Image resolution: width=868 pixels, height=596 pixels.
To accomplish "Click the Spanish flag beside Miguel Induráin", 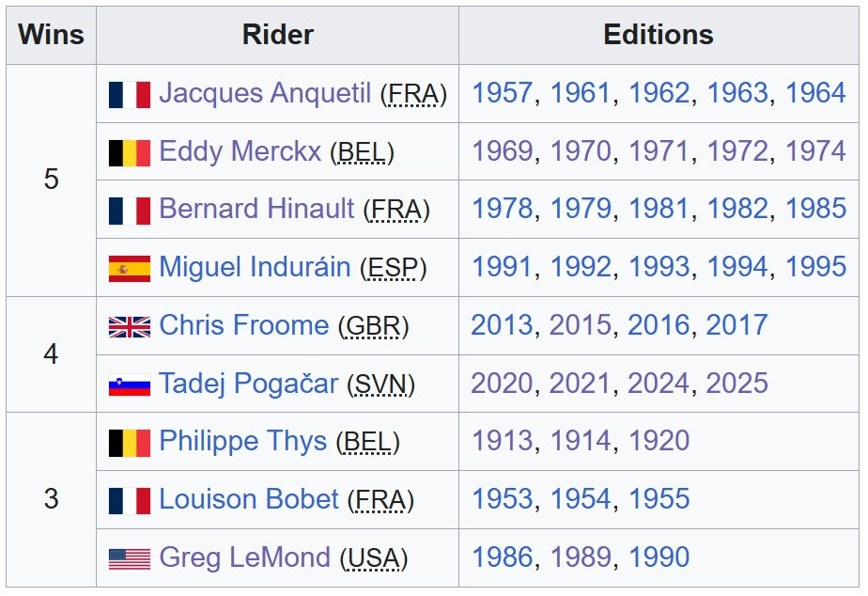I will 129,268.
